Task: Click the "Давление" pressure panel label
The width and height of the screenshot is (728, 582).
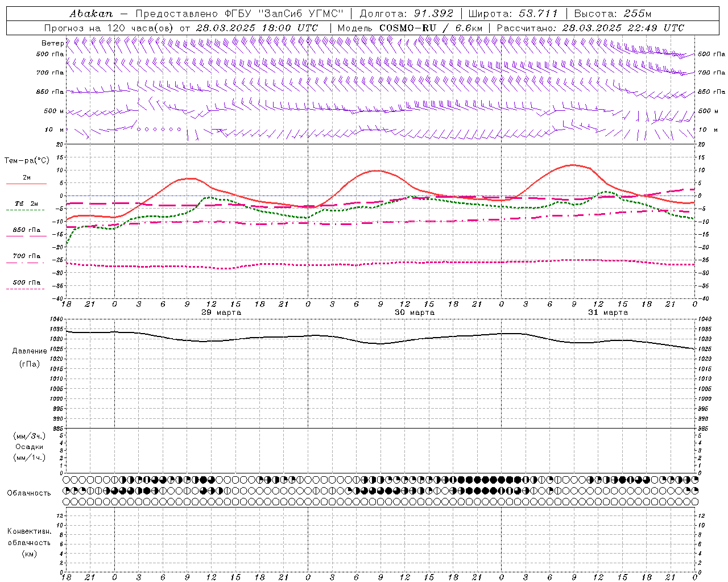Action: [30, 351]
